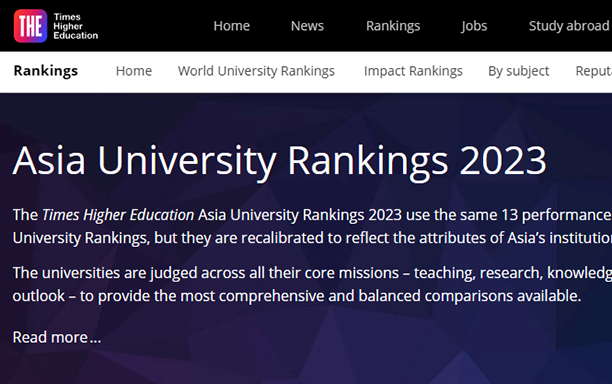The image size is (612, 384).
Task: Click the line mentioning recalibrated Asia's institutions
Action: (x=312, y=238)
